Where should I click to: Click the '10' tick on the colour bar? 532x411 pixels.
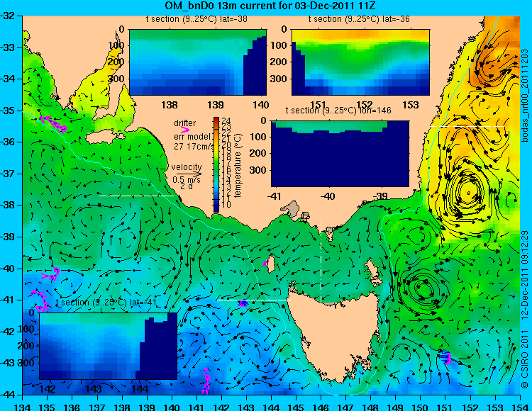[x=226, y=204]
